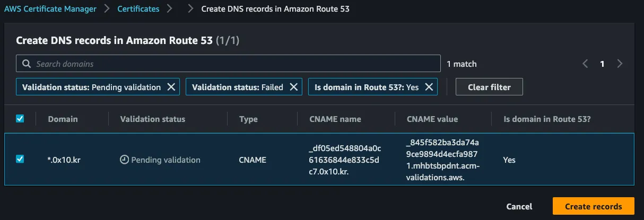The image size is (644, 220).
Task: Click the CNAME name column header
Action: pyautogui.click(x=335, y=119)
